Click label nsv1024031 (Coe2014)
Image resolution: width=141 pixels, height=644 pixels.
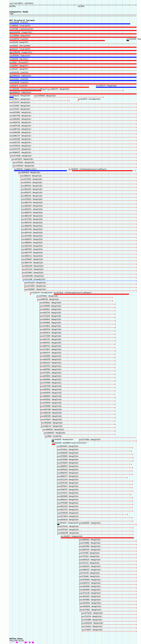(x=19, y=72)
